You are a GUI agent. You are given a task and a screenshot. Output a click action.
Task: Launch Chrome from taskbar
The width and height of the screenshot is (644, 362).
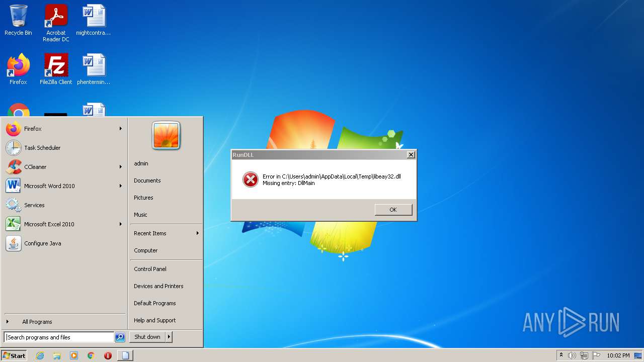[91, 355]
